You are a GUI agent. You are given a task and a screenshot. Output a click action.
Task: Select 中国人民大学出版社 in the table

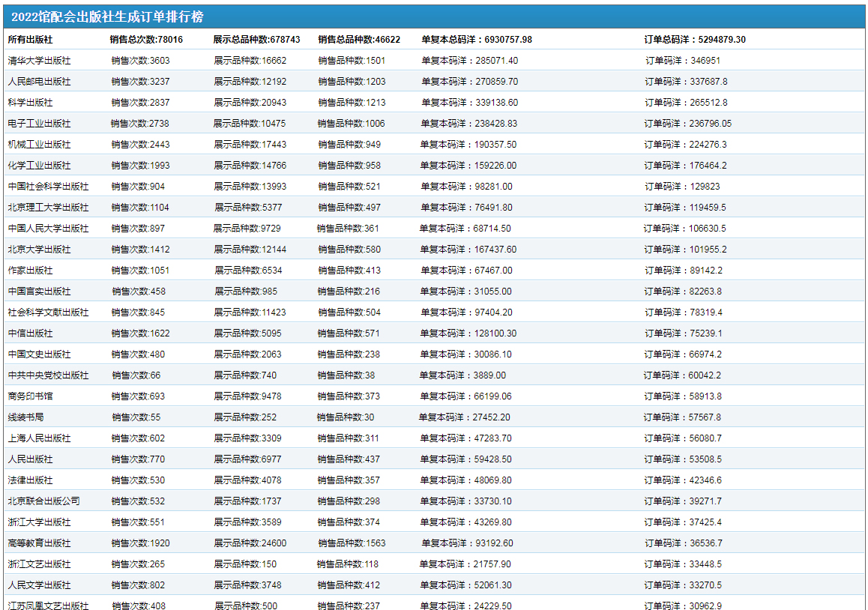tap(48, 229)
